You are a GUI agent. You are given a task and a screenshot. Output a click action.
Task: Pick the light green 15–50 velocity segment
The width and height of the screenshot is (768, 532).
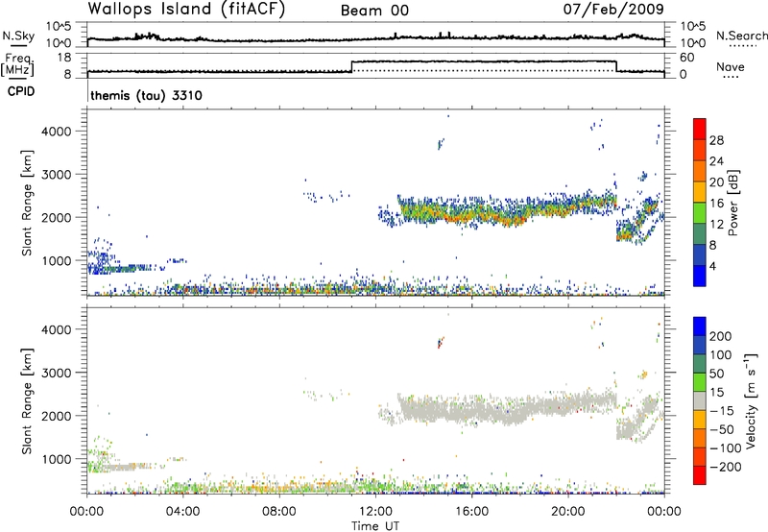(700, 382)
